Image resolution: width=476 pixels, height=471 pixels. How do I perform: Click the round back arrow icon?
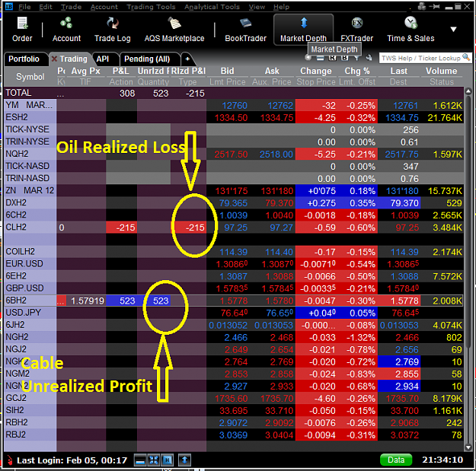point(308,58)
